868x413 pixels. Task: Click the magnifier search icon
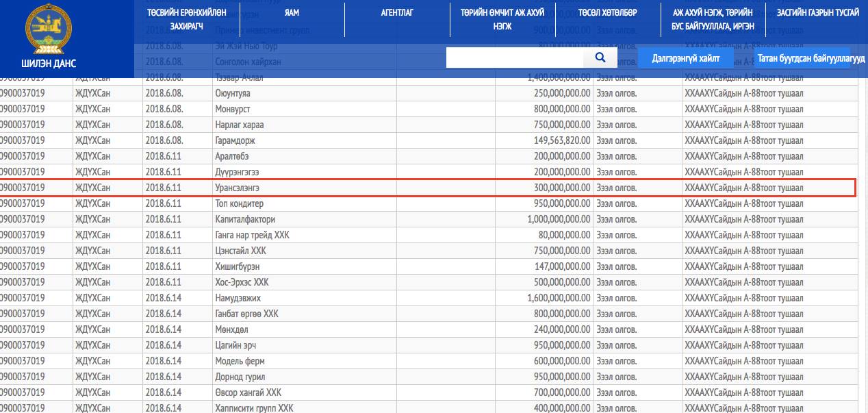(600, 58)
